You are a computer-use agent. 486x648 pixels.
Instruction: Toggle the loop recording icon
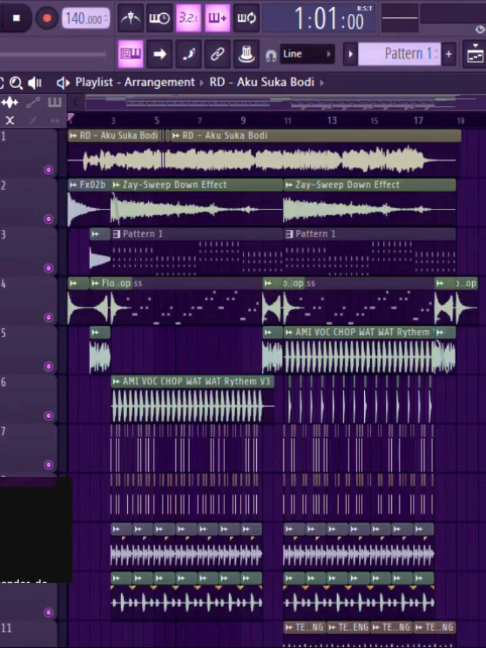point(246,18)
